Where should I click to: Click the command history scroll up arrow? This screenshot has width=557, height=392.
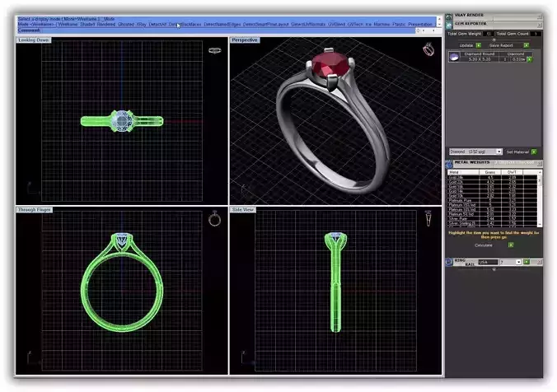tap(439, 18)
